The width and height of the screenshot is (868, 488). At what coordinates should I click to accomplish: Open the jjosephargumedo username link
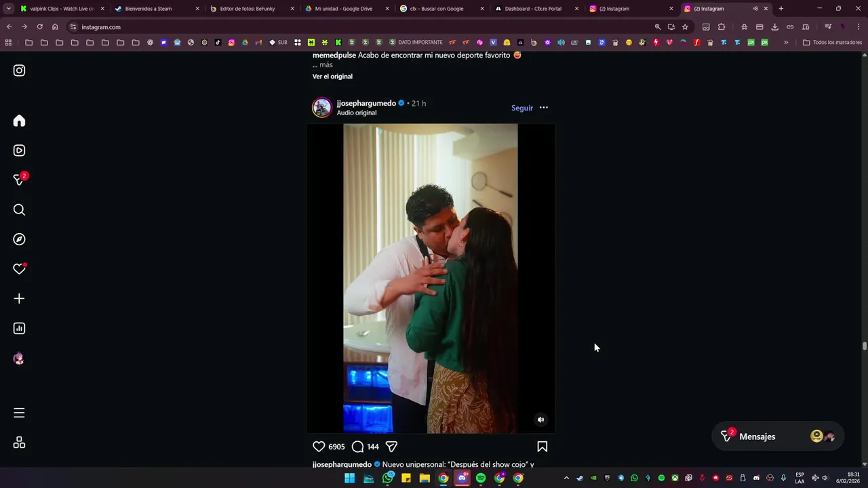tap(366, 103)
